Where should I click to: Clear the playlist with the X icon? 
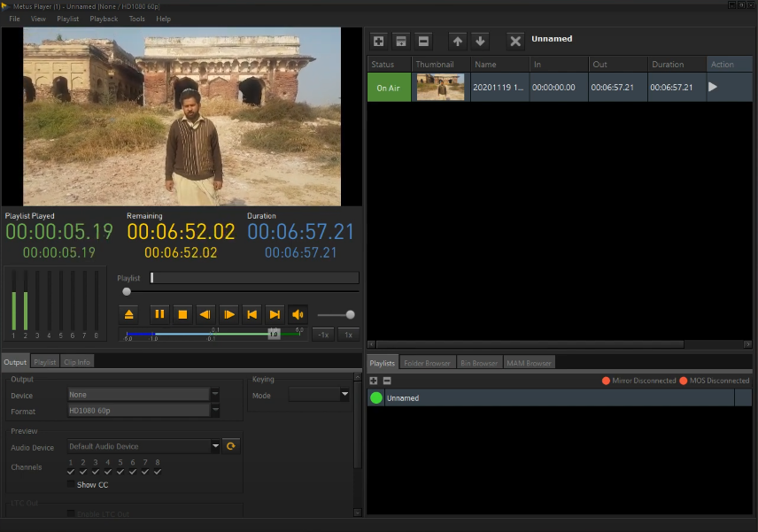coord(515,41)
